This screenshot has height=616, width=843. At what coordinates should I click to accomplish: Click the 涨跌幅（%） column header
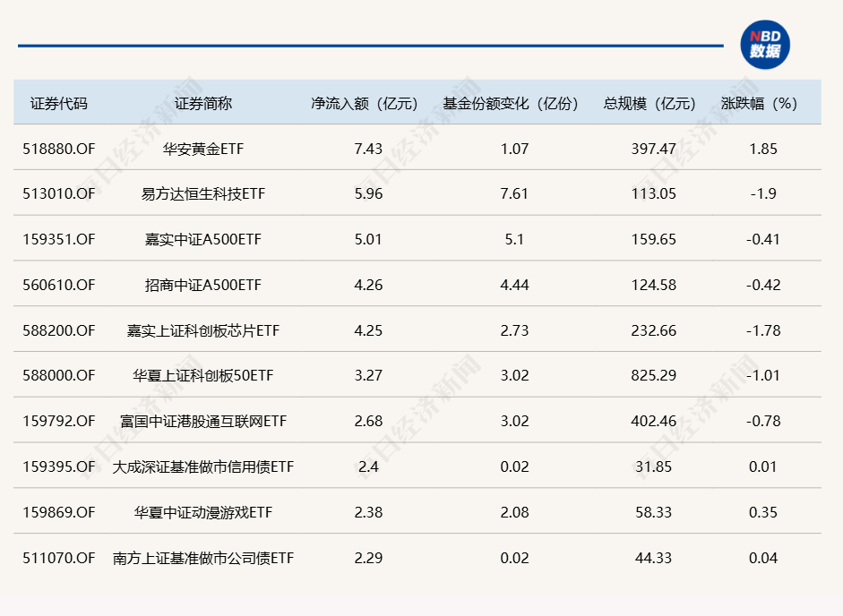coord(760,103)
